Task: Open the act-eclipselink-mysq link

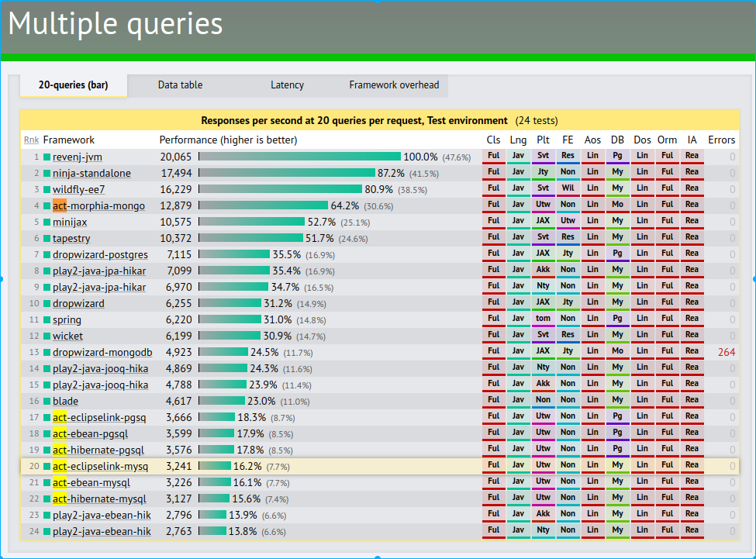Action: click(100, 467)
